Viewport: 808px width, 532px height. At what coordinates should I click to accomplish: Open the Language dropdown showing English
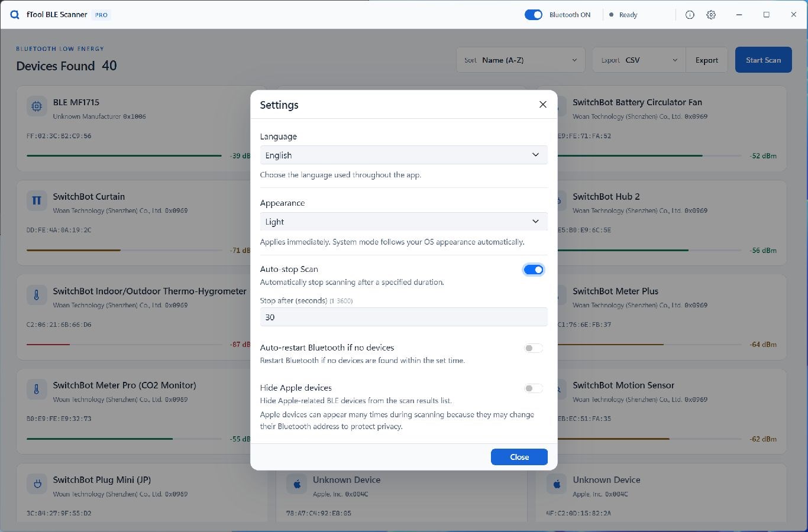click(x=404, y=155)
